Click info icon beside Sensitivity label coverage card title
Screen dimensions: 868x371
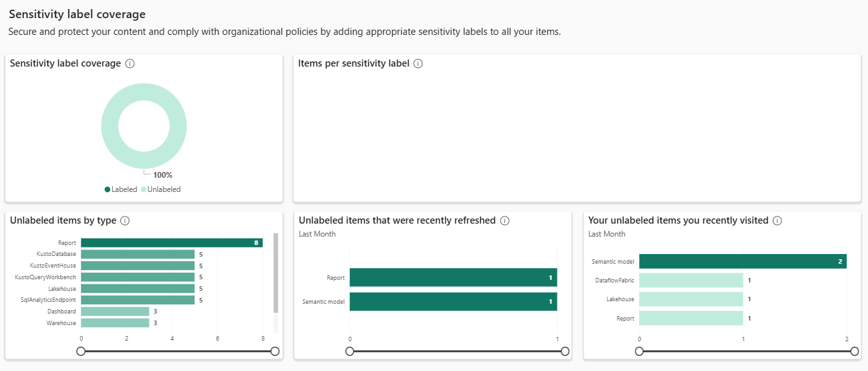pos(130,63)
